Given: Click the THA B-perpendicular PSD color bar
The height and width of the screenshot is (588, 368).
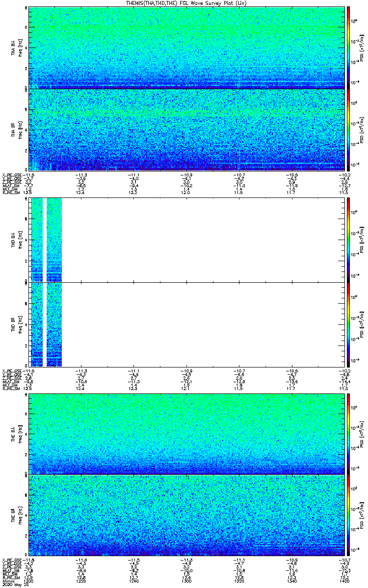Looking at the screenshot, I should point(348,48).
